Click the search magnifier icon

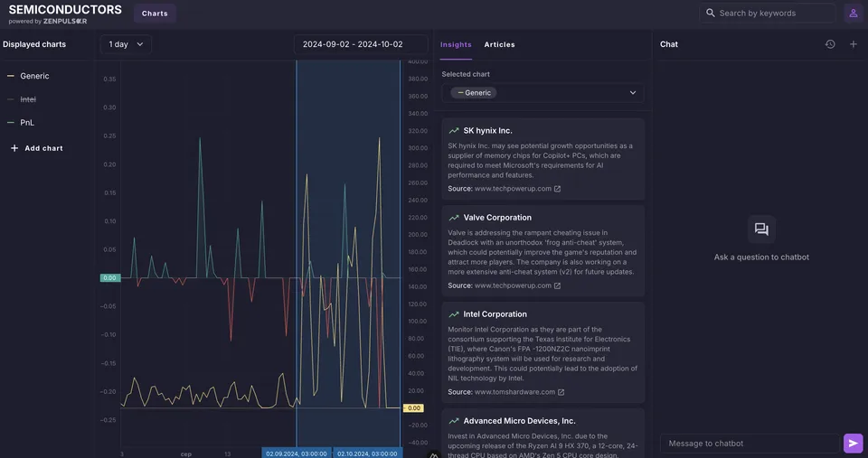[711, 14]
